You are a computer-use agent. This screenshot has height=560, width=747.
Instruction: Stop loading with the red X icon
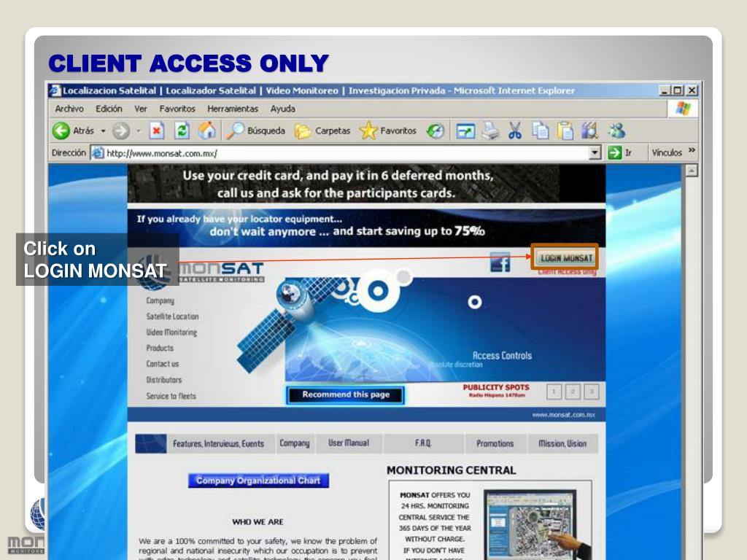(157, 131)
